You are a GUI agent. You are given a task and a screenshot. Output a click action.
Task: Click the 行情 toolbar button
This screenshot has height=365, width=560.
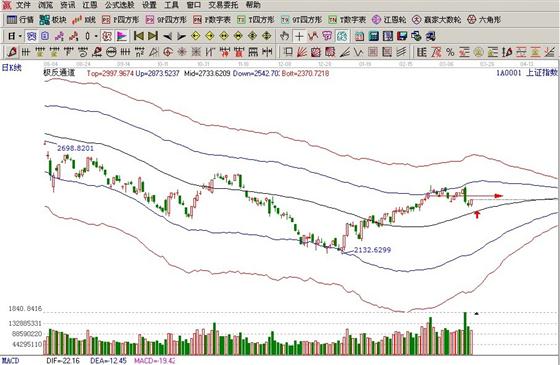[20, 20]
